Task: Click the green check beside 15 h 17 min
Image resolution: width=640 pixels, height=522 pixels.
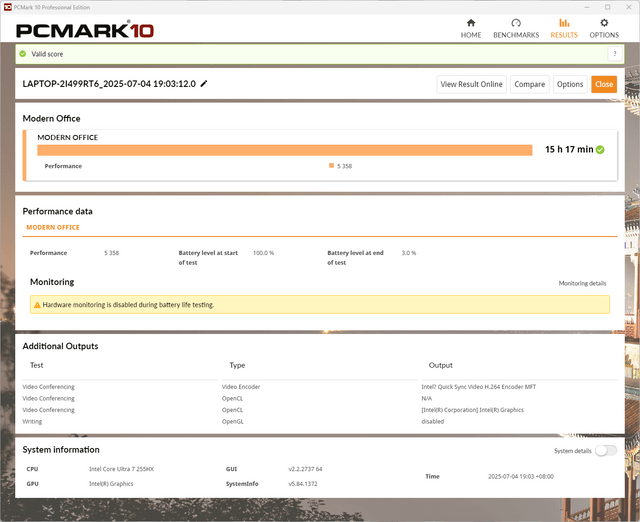Action: point(600,150)
